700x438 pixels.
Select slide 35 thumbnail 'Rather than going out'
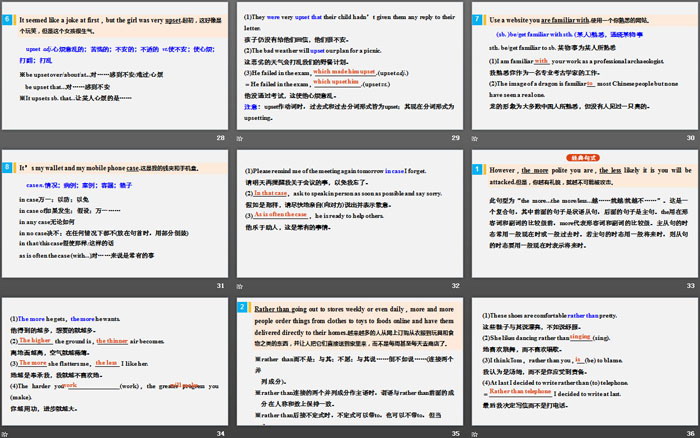(350, 361)
